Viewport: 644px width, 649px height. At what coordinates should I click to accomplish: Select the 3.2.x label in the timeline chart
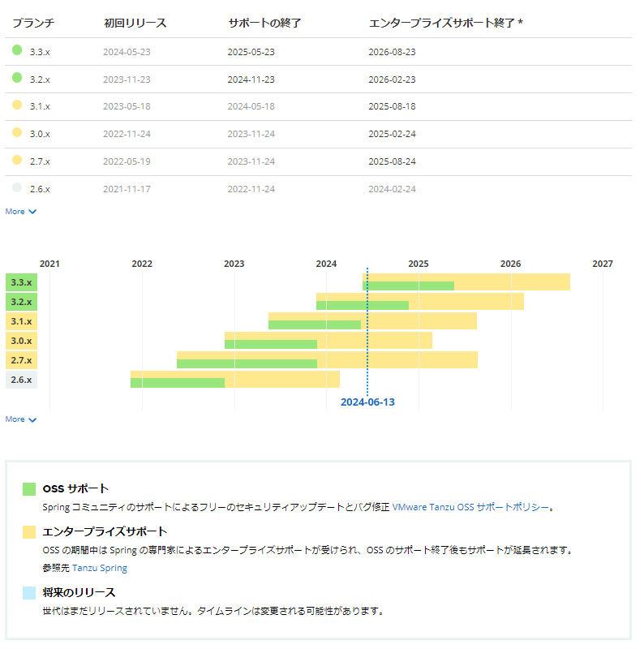point(22,302)
